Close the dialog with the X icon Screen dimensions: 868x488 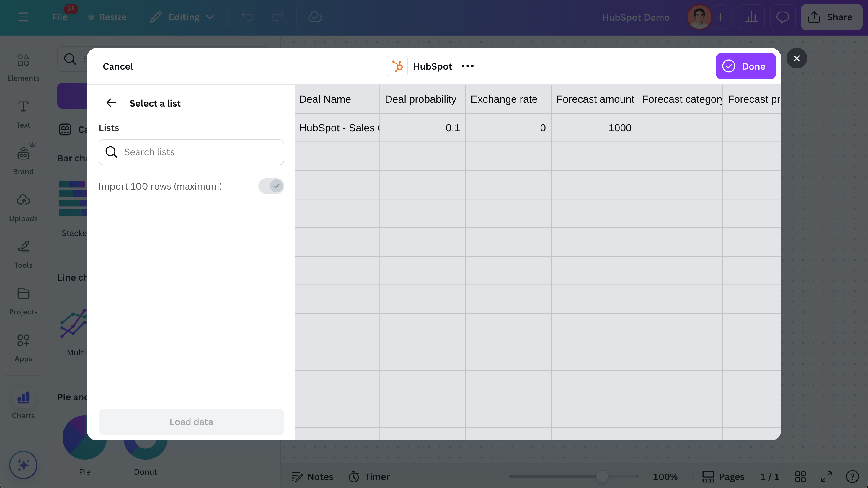[797, 58]
